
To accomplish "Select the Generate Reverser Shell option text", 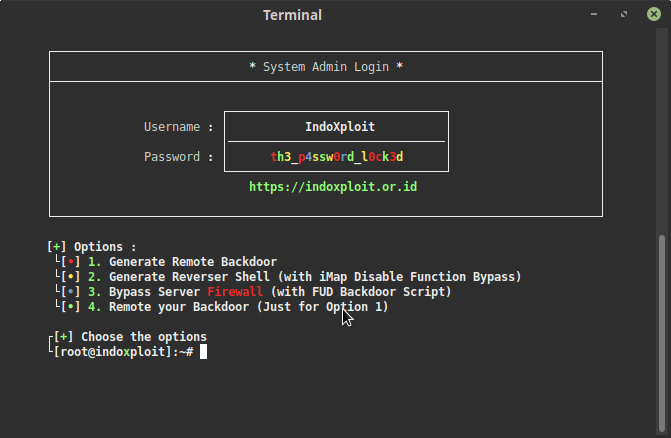I will [191, 277].
